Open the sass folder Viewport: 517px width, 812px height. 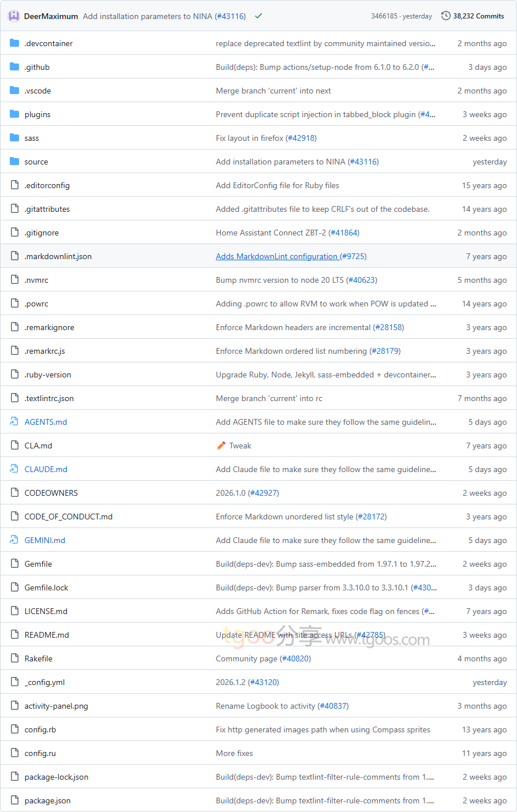[32, 138]
